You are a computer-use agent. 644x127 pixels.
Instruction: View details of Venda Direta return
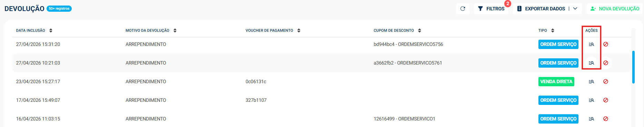coord(591,81)
